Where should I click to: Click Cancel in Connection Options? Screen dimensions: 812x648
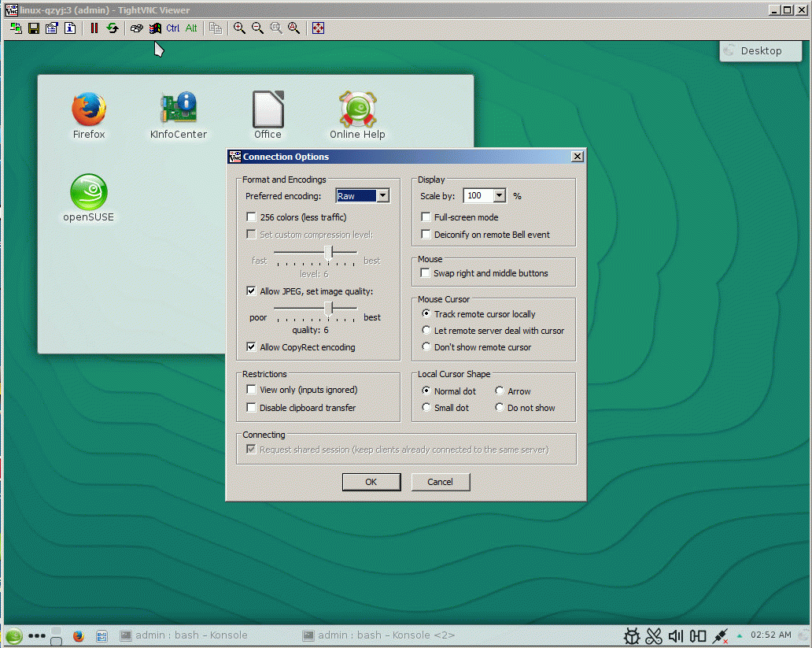pos(440,482)
